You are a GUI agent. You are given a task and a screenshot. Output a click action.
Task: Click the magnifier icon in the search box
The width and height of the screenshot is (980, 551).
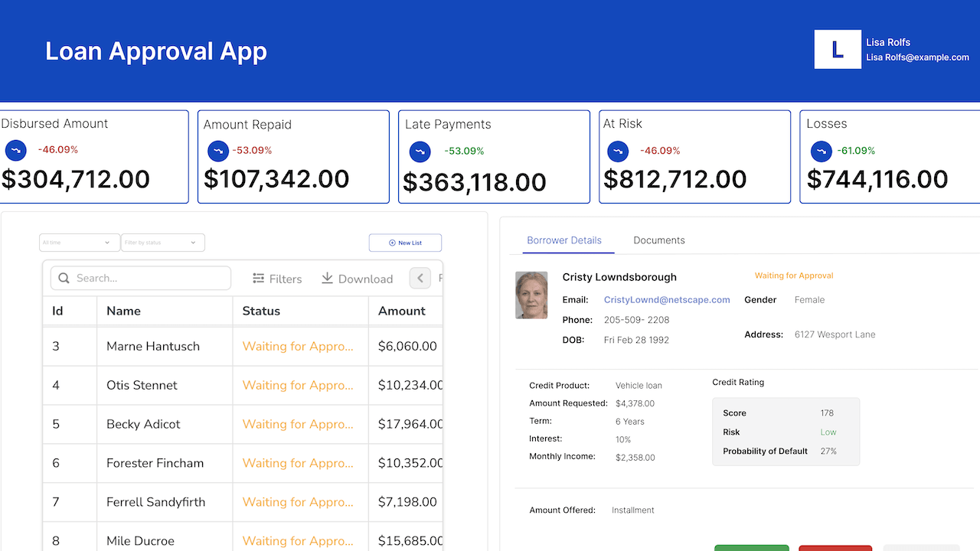tap(64, 279)
